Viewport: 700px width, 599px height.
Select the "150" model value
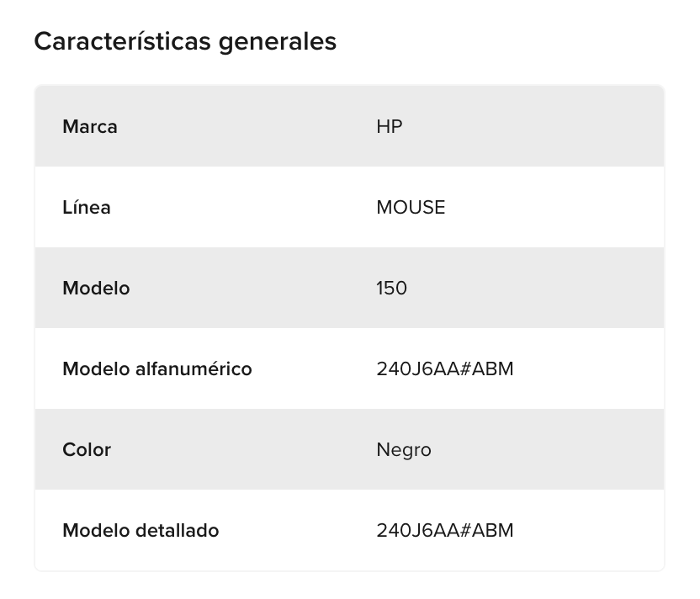[x=391, y=289]
